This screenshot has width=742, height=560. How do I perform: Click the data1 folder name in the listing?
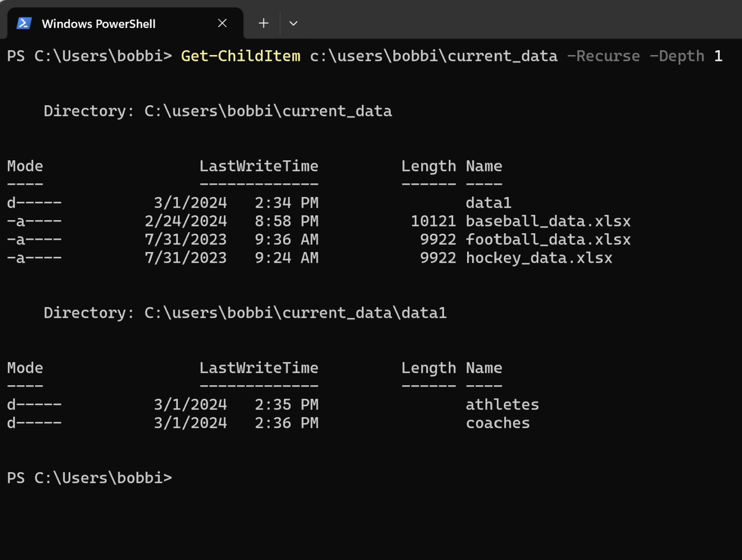click(x=488, y=203)
